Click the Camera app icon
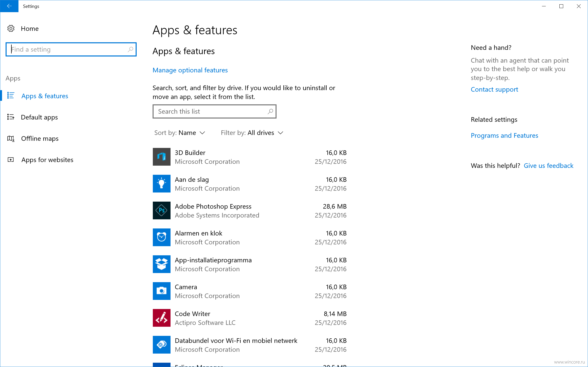Image resolution: width=588 pixels, height=367 pixels. tap(161, 291)
